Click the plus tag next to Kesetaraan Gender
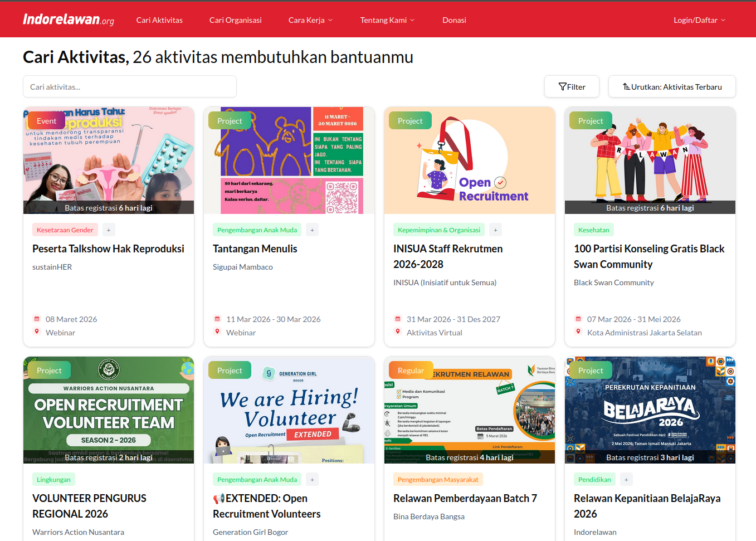Screen dimensions: 756x541 (109, 230)
